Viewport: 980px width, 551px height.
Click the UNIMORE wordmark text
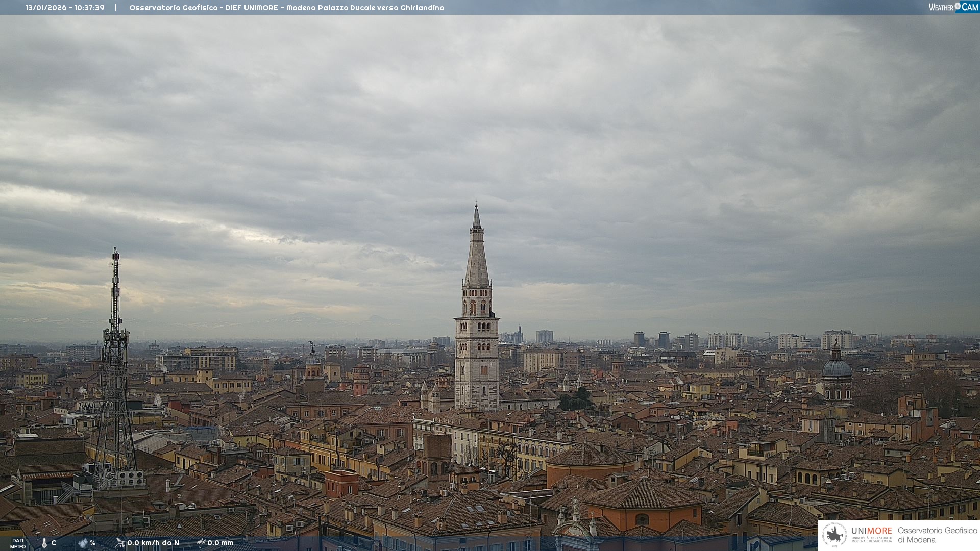871,531
